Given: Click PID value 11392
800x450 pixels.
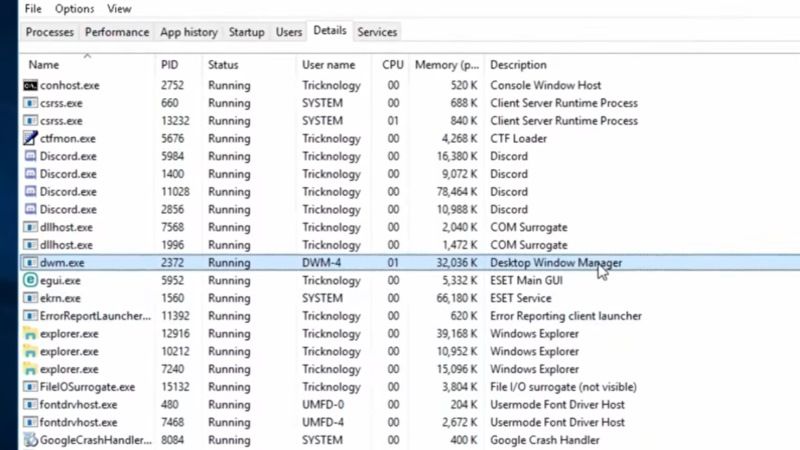Looking at the screenshot, I should click(175, 316).
